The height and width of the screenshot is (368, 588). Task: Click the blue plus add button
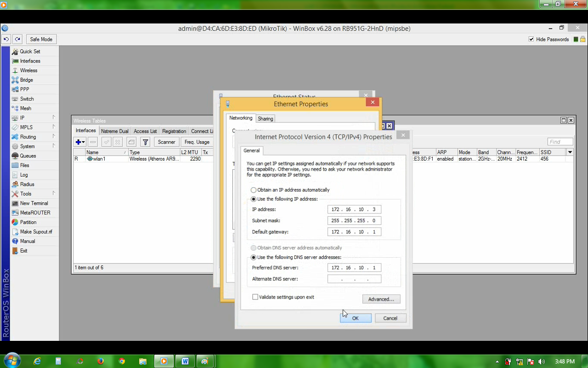pos(78,142)
